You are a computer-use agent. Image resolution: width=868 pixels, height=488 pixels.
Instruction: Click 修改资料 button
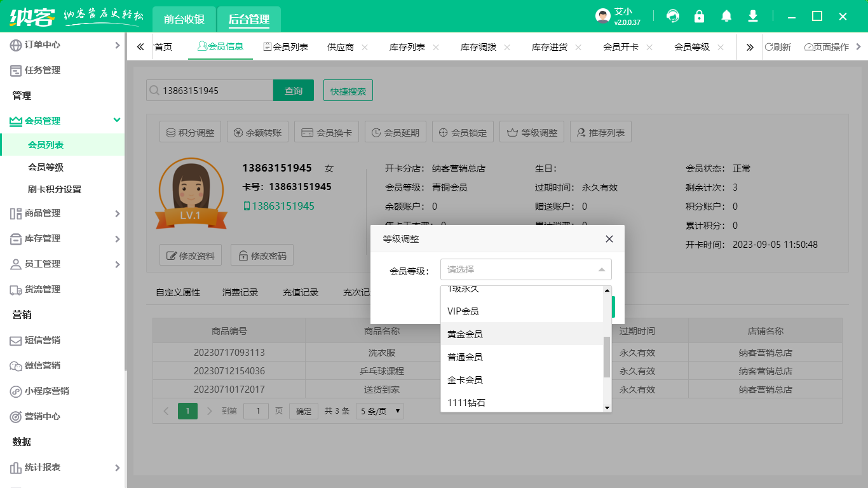click(191, 255)
